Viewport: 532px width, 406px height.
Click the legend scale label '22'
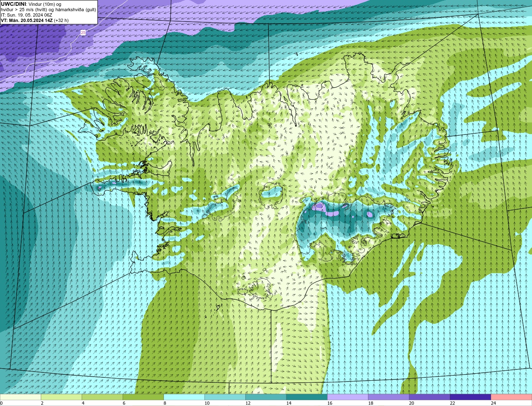point(452,403)
